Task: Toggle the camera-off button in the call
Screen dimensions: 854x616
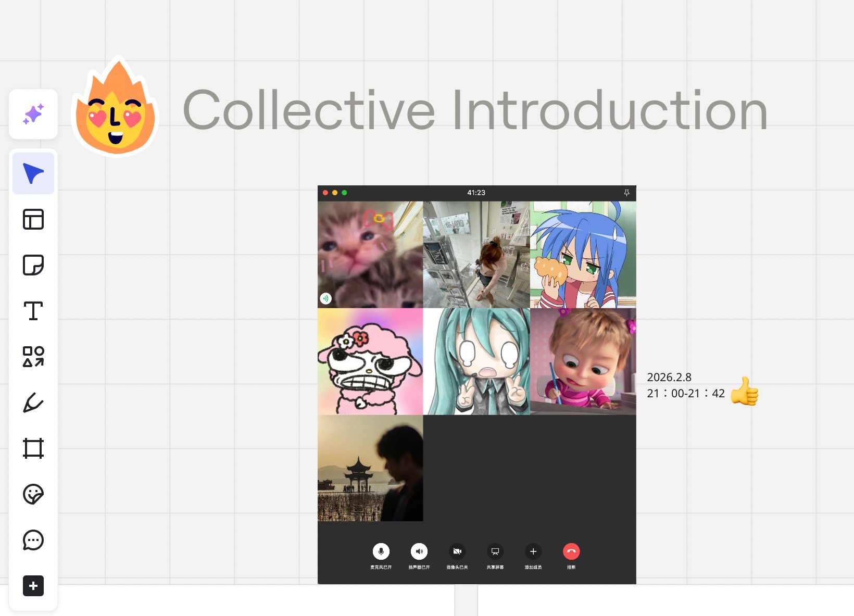Action: click(457, 551)
